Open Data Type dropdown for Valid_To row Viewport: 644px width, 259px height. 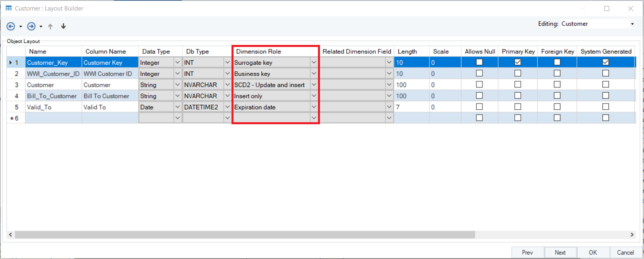[x=177, y=107]
